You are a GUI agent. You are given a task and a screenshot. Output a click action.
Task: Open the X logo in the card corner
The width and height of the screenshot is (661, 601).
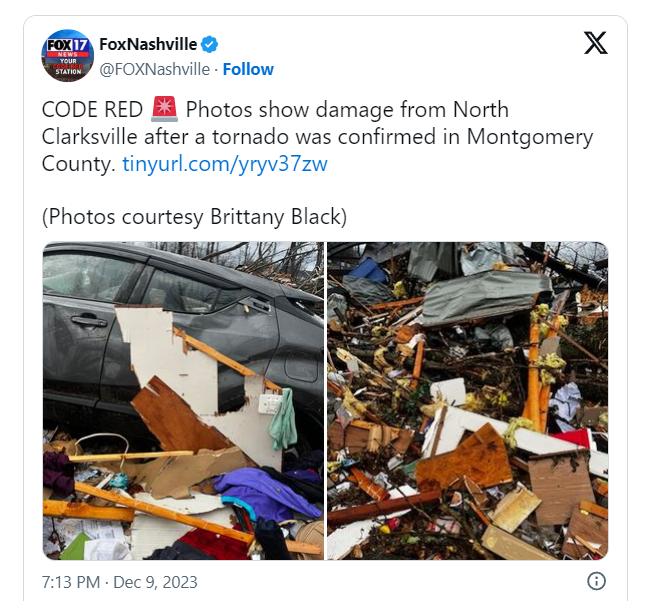[596, 43]
